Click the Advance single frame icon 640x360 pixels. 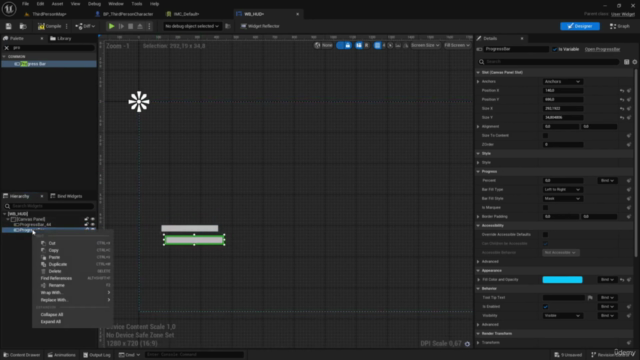[x=121, y=26]
